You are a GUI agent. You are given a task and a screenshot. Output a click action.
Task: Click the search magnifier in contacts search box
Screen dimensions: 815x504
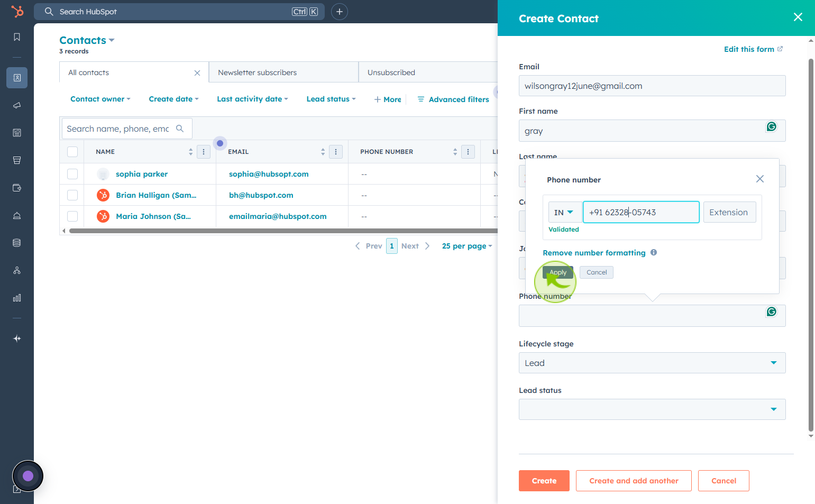180,129
